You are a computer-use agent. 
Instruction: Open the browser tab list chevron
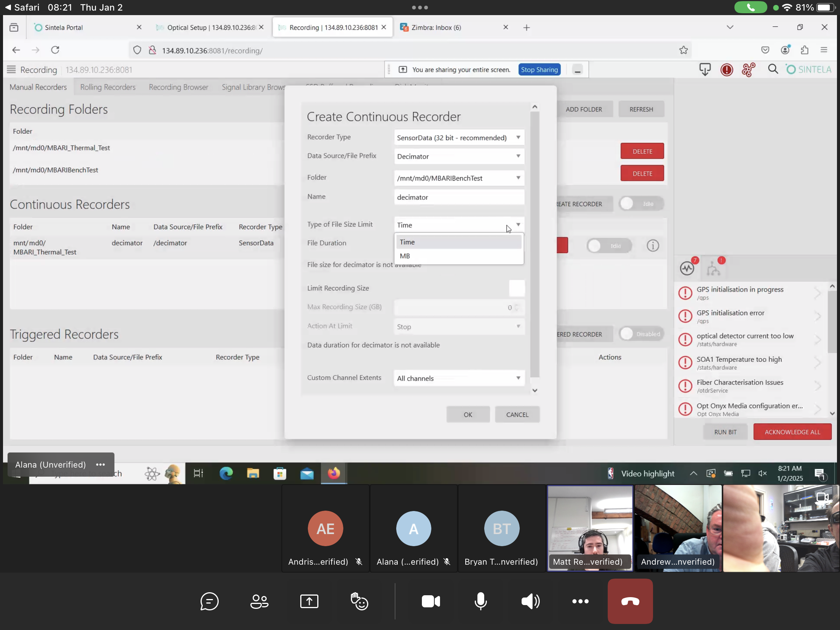pyautogui.click(x=729, y=27)
